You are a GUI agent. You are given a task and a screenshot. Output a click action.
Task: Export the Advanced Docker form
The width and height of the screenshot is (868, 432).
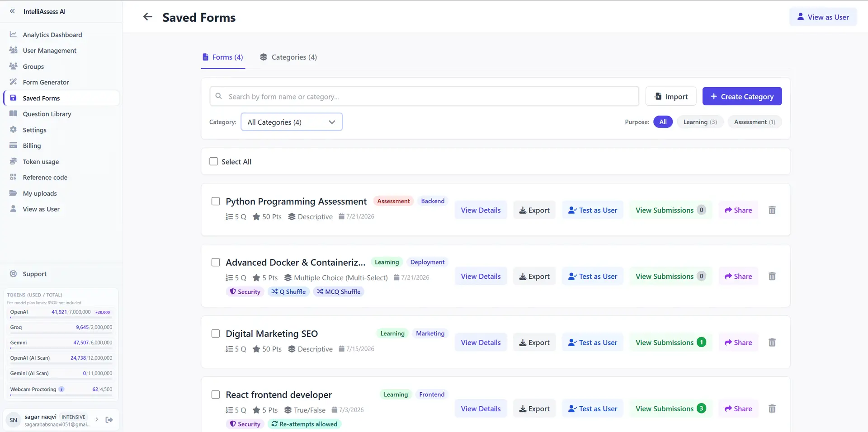coord(534,277)
